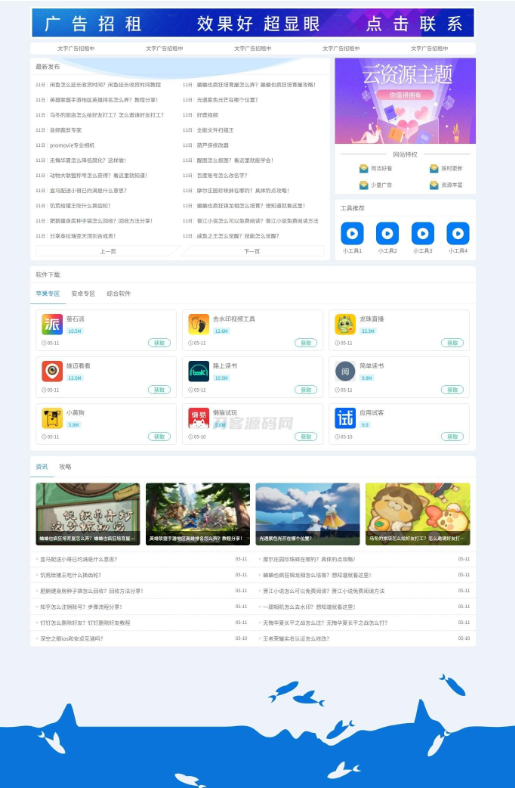Open the 知乎怎么注销账号 article

[81, 607]
